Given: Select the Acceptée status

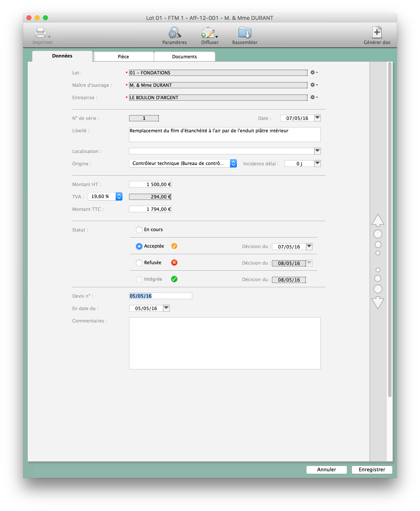Looking at the screenshot, I should point(139,246).
